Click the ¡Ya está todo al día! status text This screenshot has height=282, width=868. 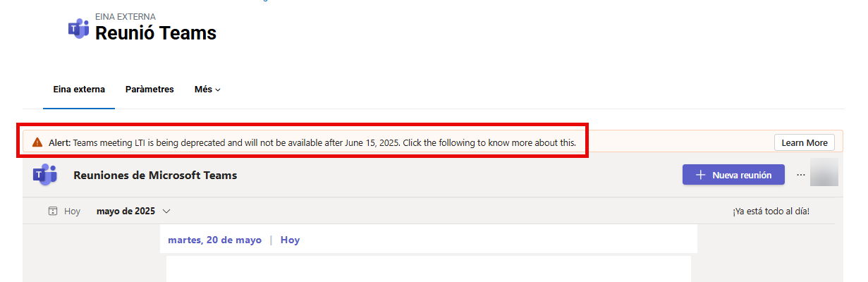click(x=771, y=211)
